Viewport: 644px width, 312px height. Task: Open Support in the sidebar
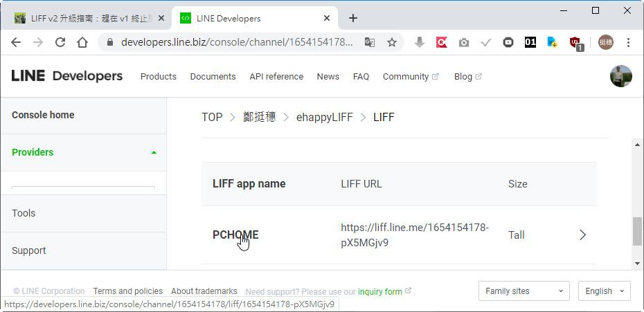pyautogui.click(x=83, y=250)
